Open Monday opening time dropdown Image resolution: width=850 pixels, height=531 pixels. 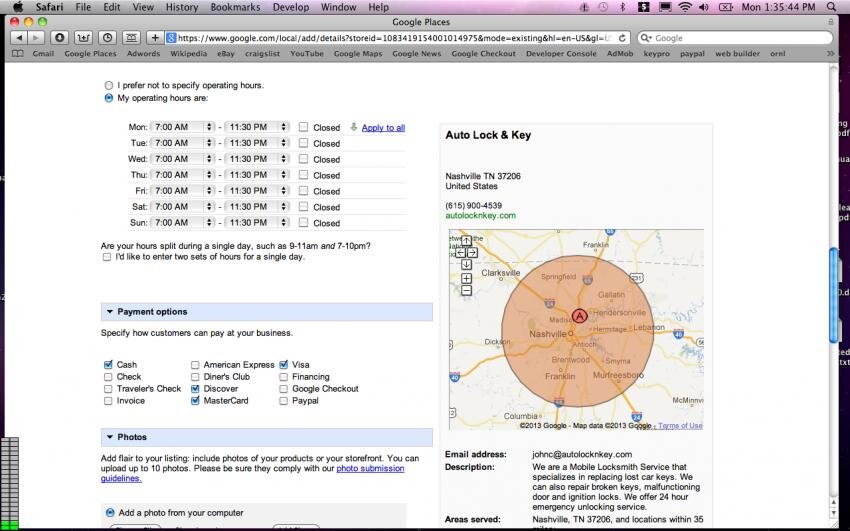182,127
